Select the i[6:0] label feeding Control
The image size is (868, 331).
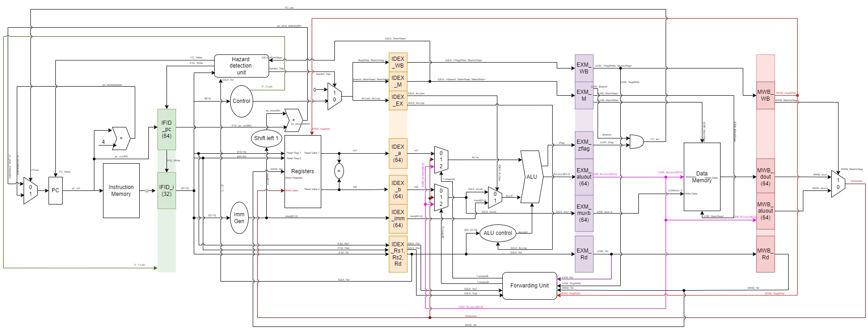(207, 98)
